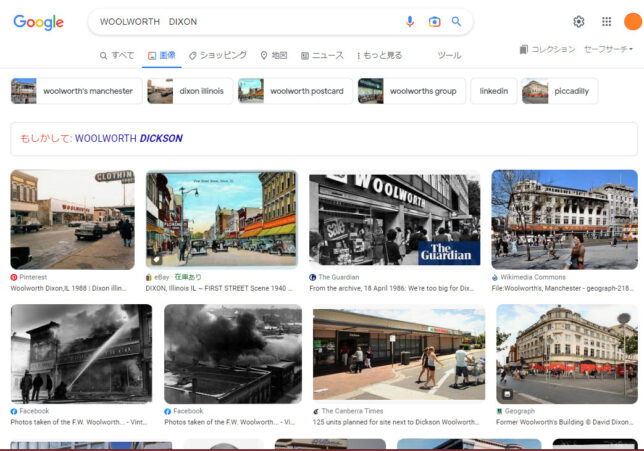This screenshot has width=644, height=451.
Task: Click the blue magnifier search button
Action: [x=456, y=21]
